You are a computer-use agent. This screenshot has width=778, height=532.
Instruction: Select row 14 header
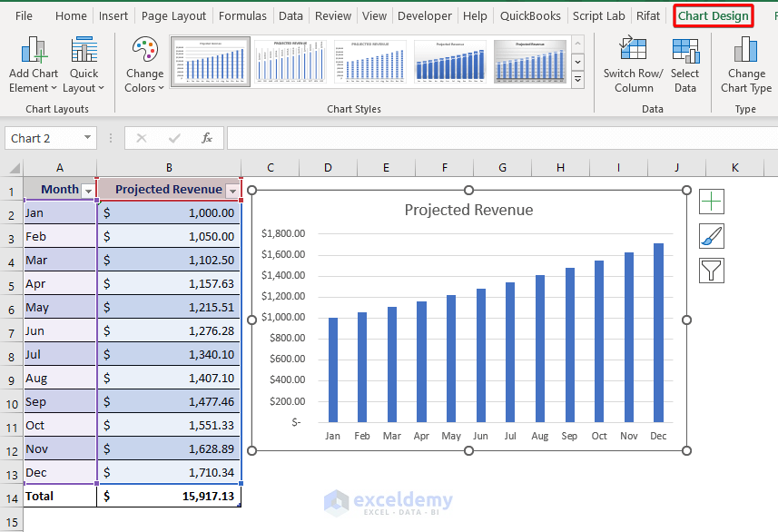pyautogui.click(x=12, y=498)
